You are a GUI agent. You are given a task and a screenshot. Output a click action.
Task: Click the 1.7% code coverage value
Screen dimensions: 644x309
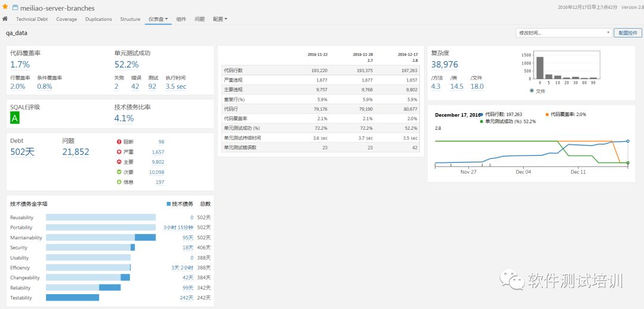point(20,64)
